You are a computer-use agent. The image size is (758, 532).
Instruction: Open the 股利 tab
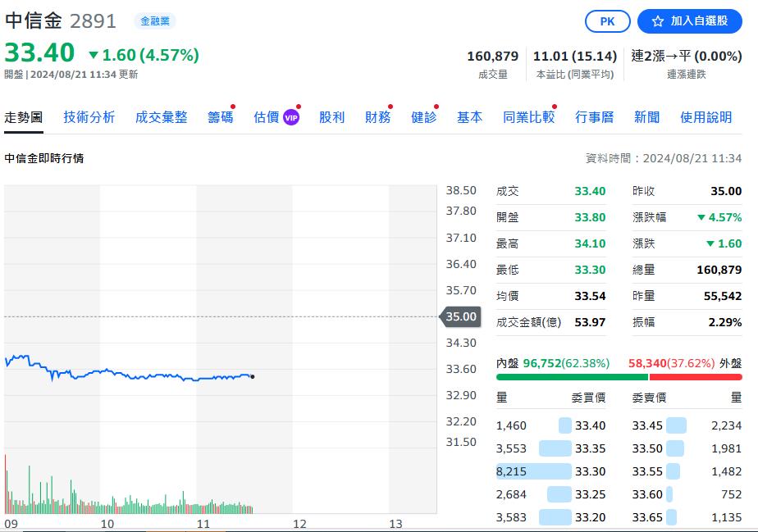(x=331, y=117)
